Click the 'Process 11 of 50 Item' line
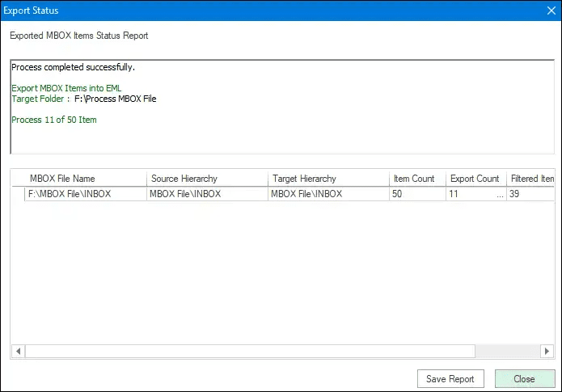The width and height of the screenshot is (562, 392). (x=54, y=120)
